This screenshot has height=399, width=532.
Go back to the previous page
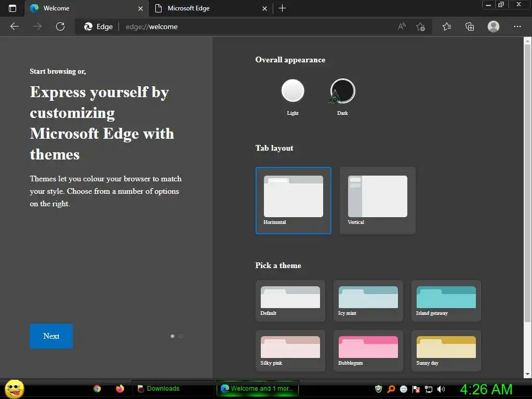tap(14, 26)
